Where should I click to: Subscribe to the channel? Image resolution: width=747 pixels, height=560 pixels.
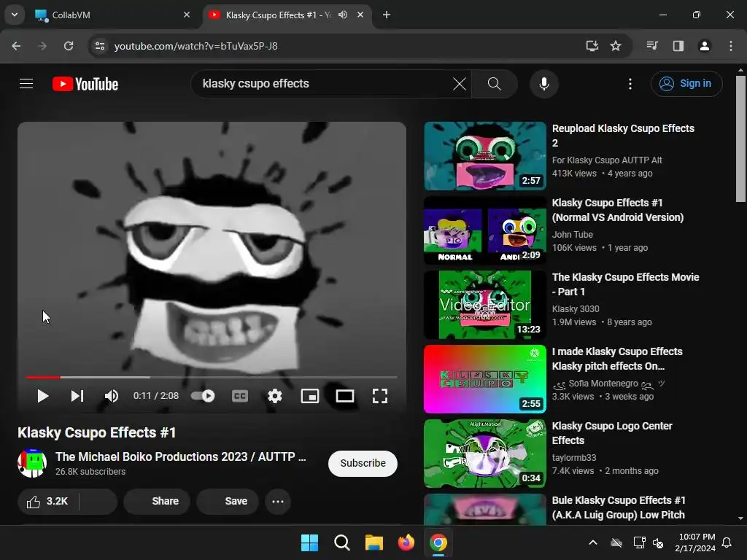[363, 463]
